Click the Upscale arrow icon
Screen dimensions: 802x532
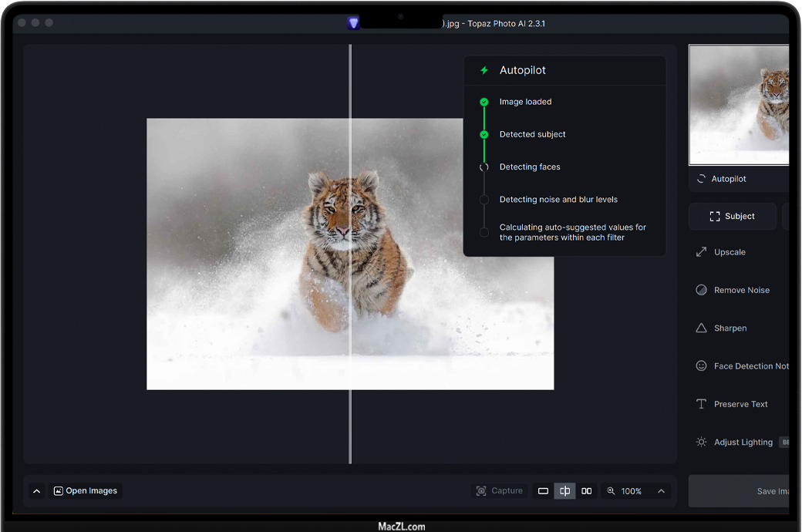(x=701, y=252)
